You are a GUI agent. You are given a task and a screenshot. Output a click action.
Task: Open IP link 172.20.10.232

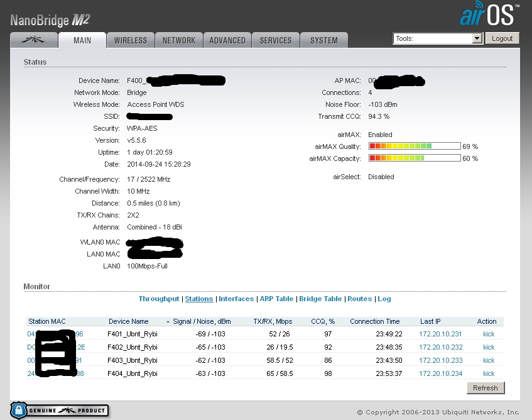(x=440, y=347)
